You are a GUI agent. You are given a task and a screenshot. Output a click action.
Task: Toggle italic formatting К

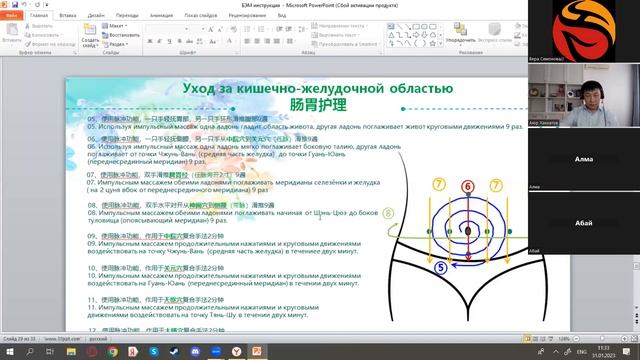[160, 41]
